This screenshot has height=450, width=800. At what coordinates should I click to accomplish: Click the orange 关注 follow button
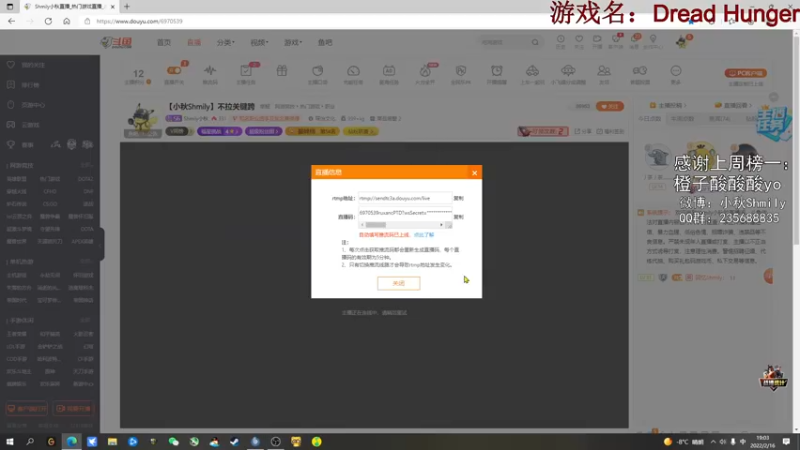[x=610, y=106]
